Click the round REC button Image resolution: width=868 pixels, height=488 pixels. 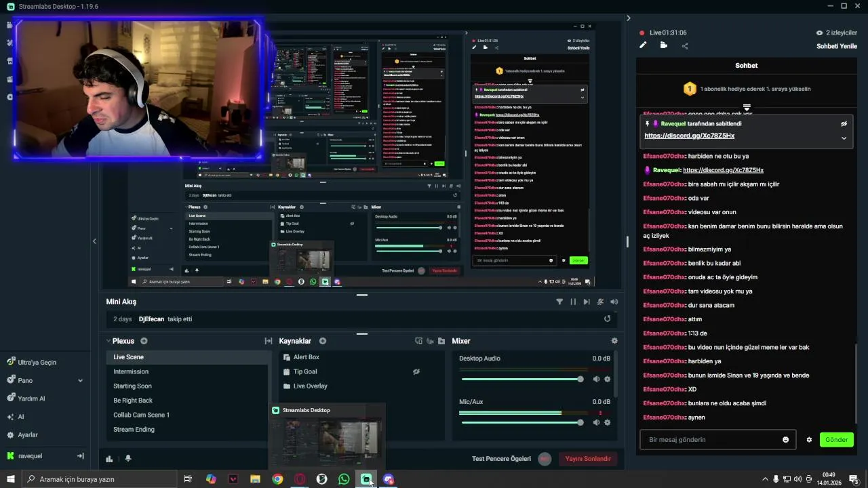(545, 459)
